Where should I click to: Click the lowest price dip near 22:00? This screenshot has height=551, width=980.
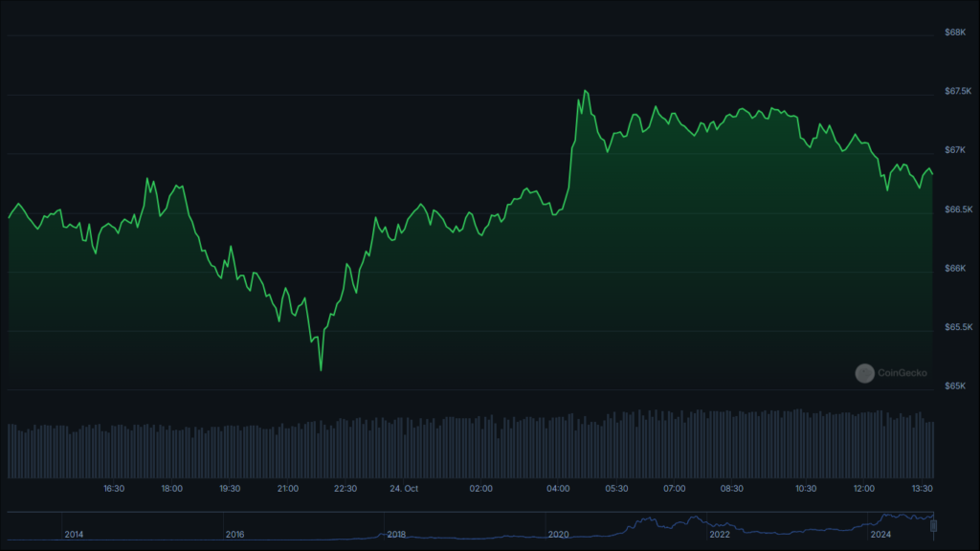coord(321,370)
